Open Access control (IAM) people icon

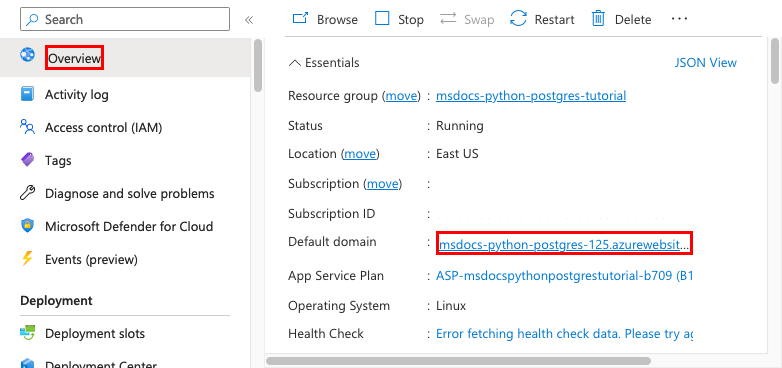[x=27, y=127]
